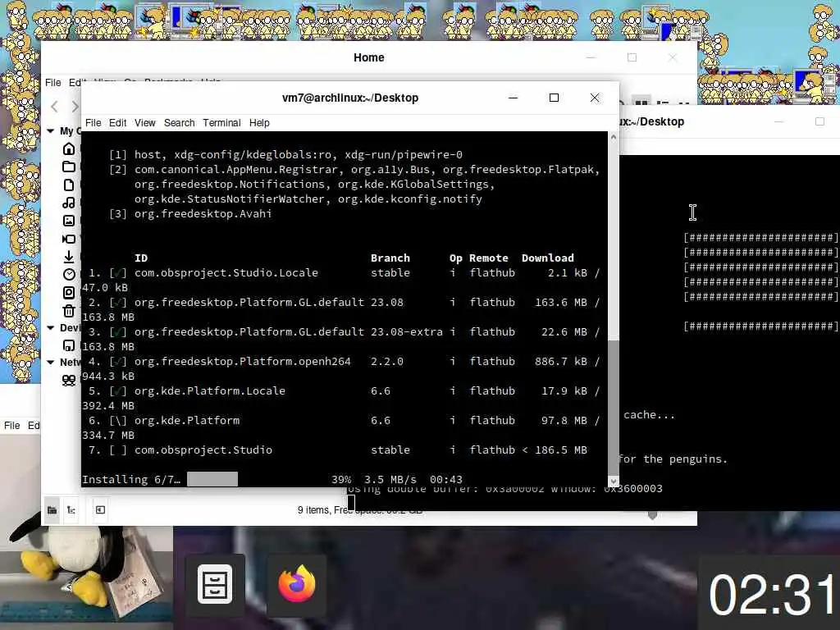The height and width of the screenshot is (630, 840).
Task: Click org.kde.Platform.Locale line
Action: (209, 390)
